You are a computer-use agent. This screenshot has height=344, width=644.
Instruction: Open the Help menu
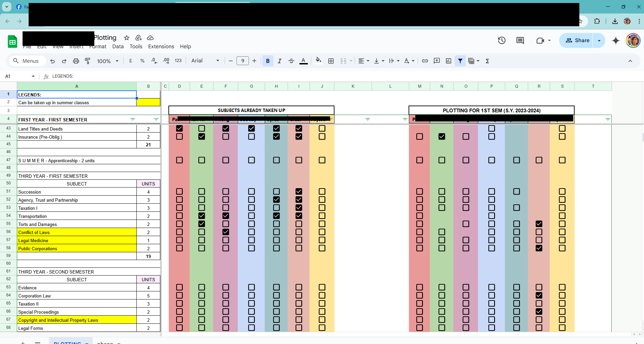[x=185, y=47]
